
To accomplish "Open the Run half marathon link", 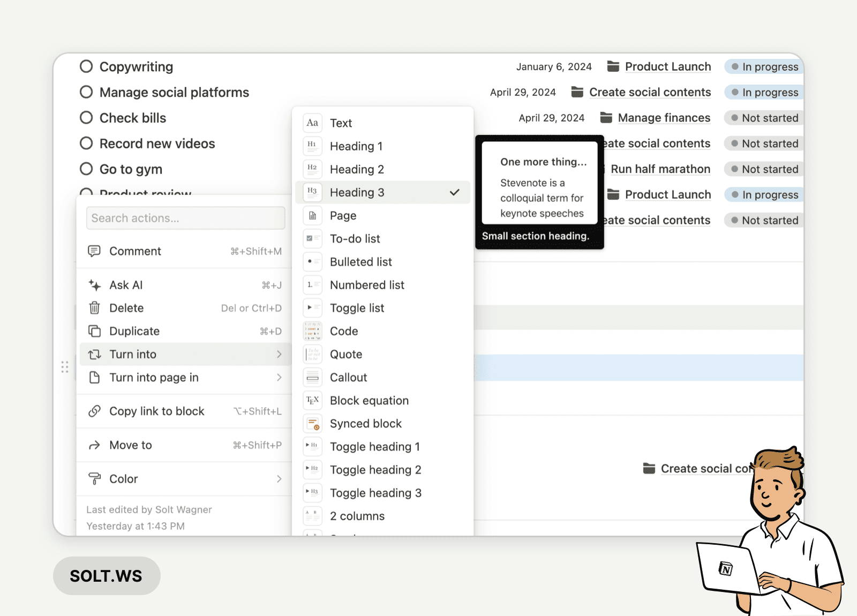I will click(x=660, y=169).
